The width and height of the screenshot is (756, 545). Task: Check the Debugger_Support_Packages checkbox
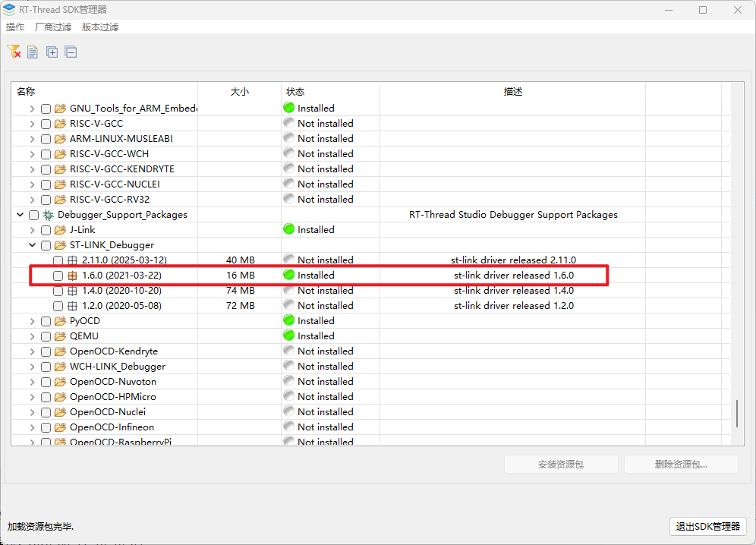pos(33,215)
